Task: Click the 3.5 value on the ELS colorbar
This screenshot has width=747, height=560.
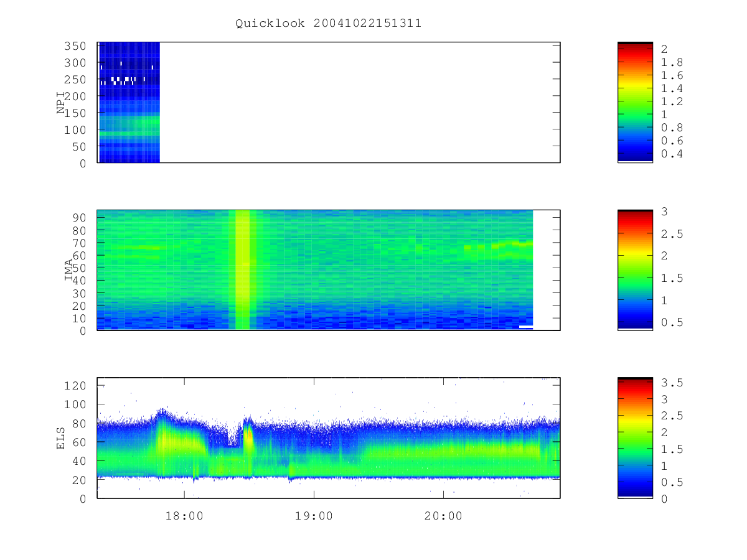Action: click(671, 383)
